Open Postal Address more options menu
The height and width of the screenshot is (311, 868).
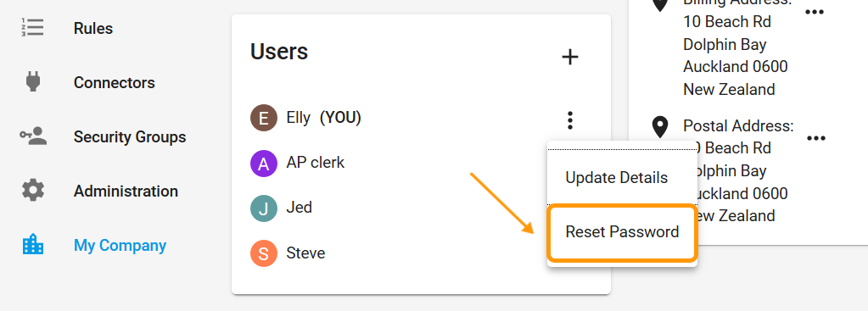pyautogui.click(x=816, y=138)
